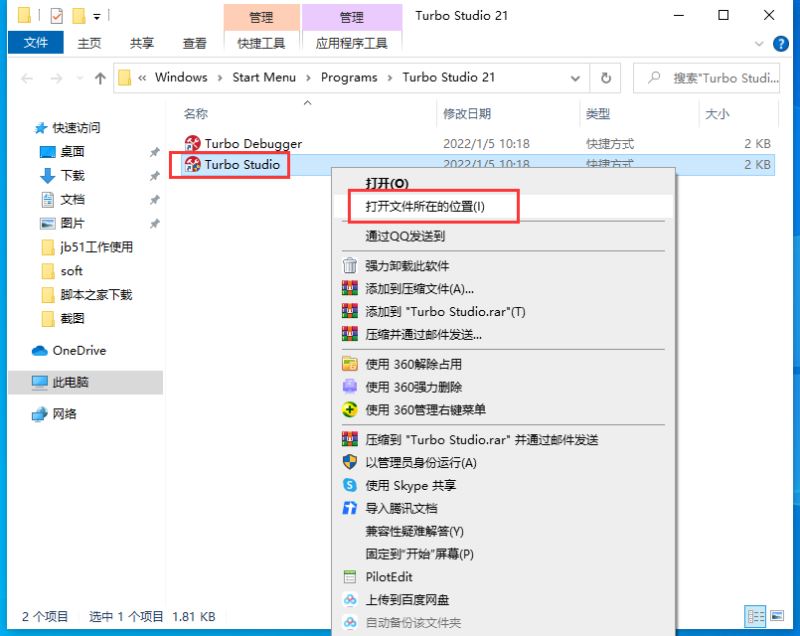Open the 查看 ribbon tab
Screen dimensions: 800x636
pos(194,43)
